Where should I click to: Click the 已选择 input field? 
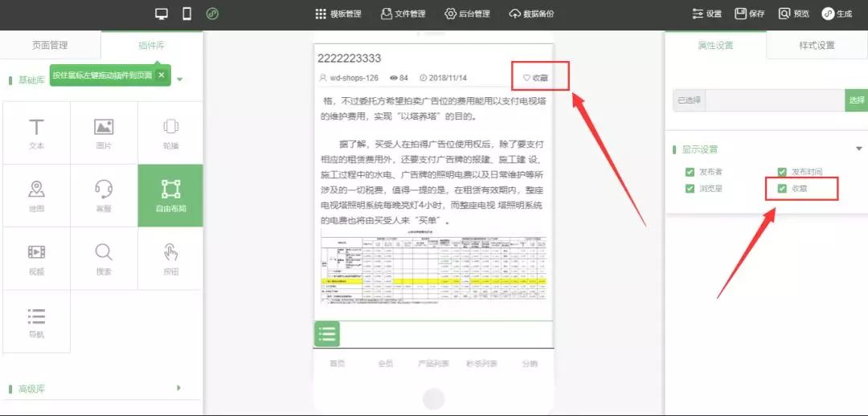(x=775, y=100)
